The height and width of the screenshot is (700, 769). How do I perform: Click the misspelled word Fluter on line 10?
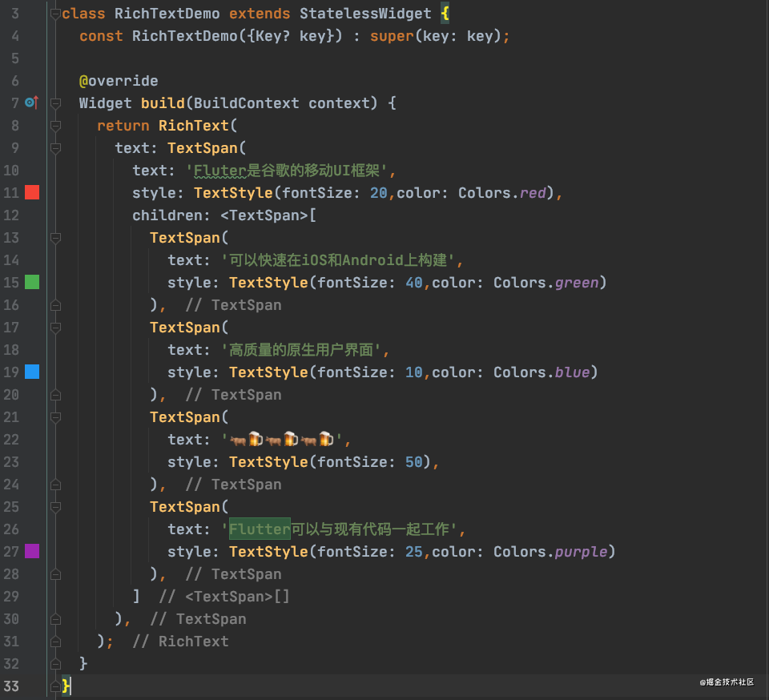click(219, 170)
